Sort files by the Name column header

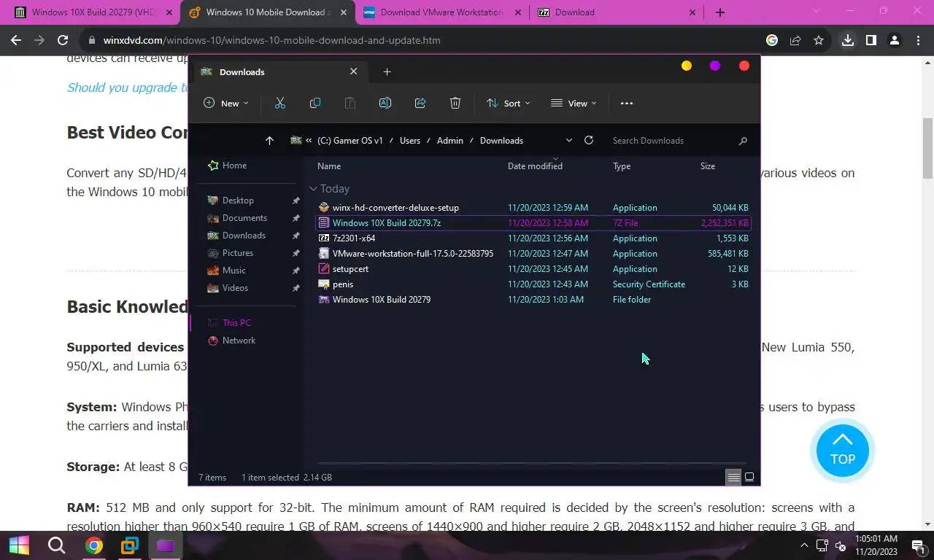click(x=329, y=166)
